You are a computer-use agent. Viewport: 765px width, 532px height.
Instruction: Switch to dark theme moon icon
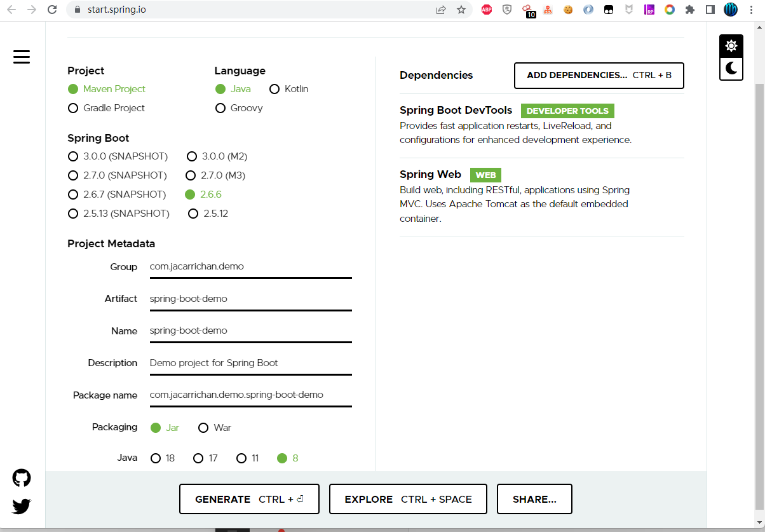click(731, 68)
